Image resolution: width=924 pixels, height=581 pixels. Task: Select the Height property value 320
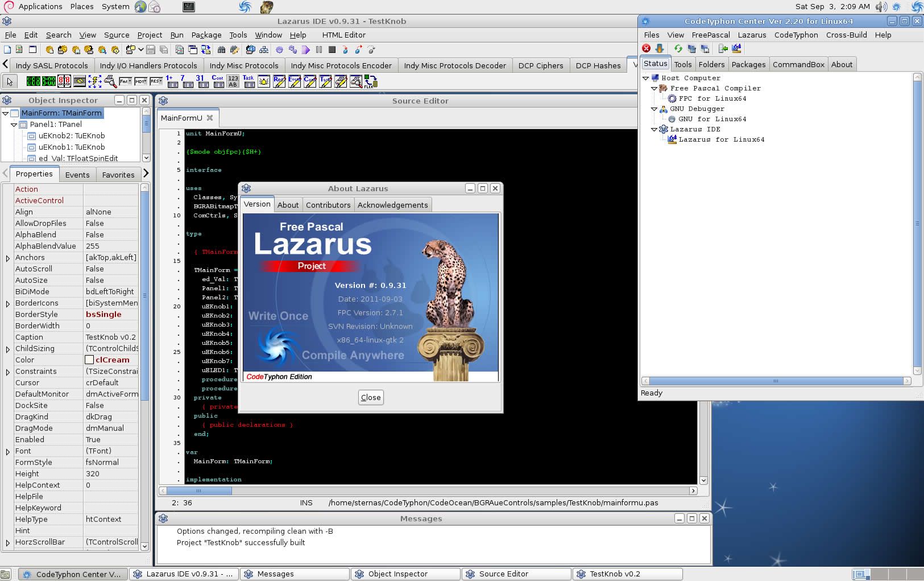[x=111, y=473]
